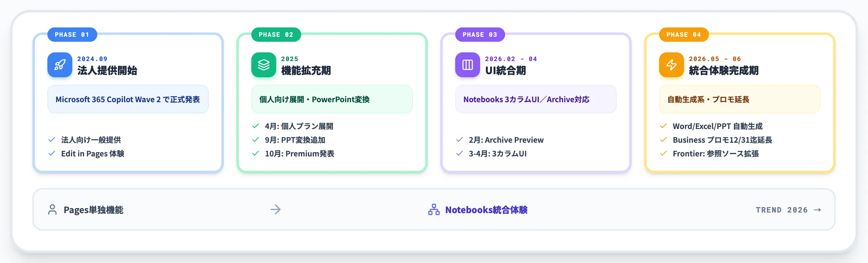The height and width of the screenshot is (263, 868).
Task: Click the checkmark beside 4月: 個人プラン展開
Action: click(255, 126)
